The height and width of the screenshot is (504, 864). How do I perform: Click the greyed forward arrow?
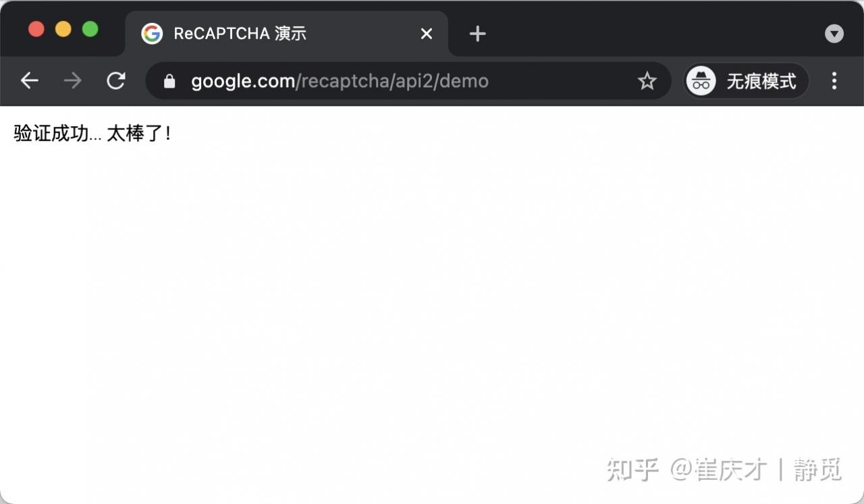pyautogui.click(x=72, y=81)
